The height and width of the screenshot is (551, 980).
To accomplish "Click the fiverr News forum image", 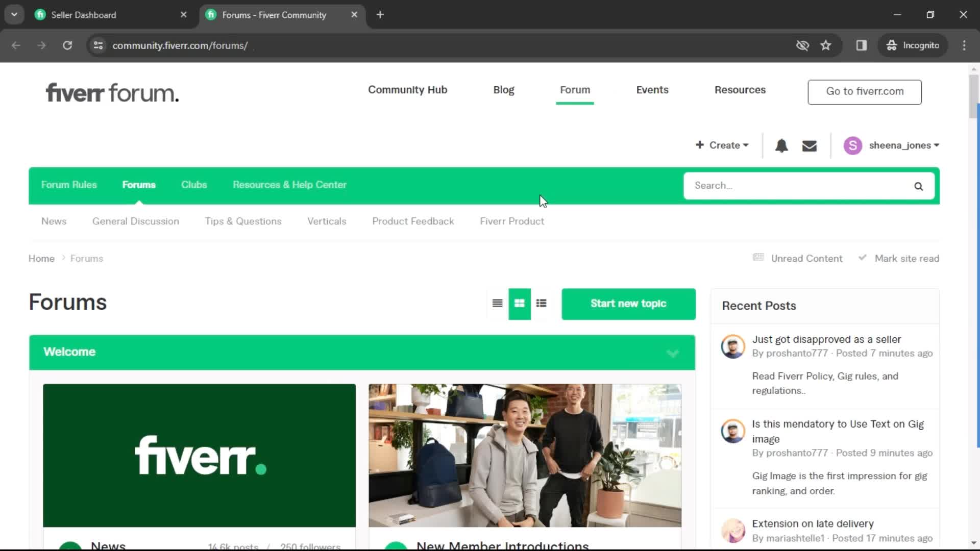I will coord(199,455).
